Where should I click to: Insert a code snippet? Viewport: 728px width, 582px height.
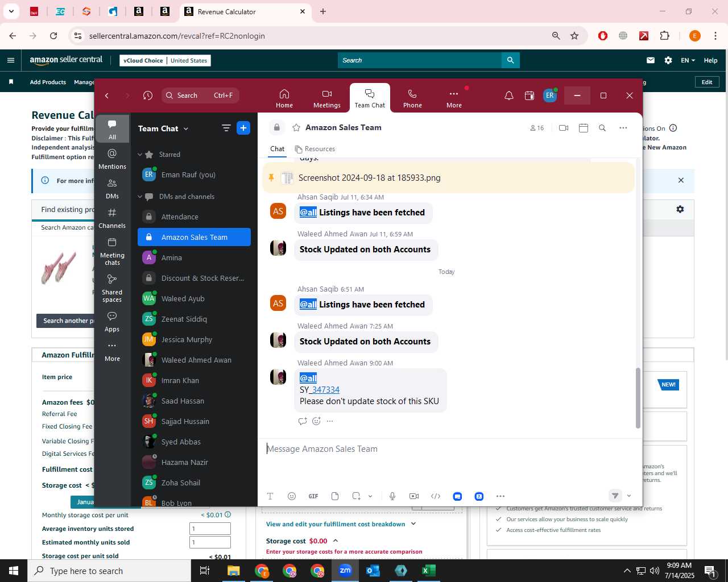[436, 496]
